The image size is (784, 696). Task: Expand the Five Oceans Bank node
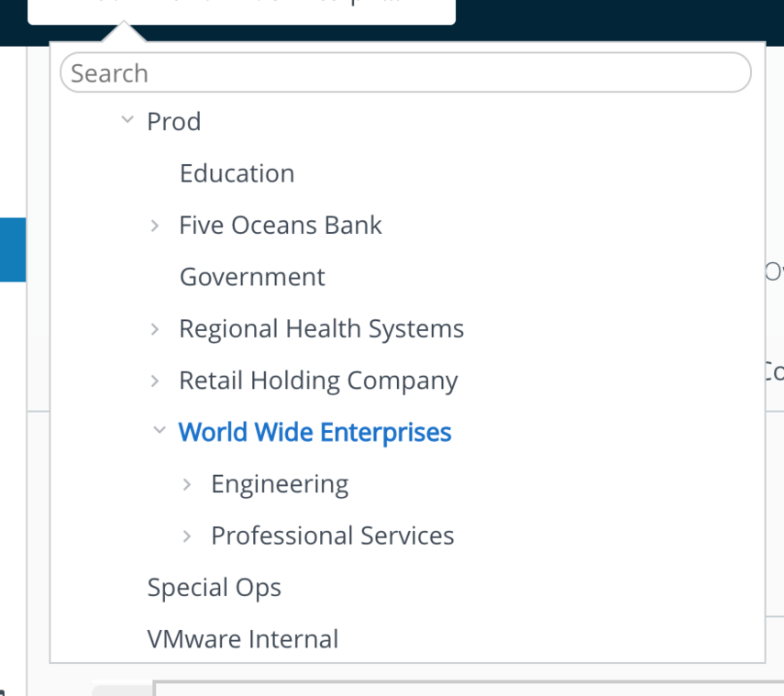[x=155, y=226]
